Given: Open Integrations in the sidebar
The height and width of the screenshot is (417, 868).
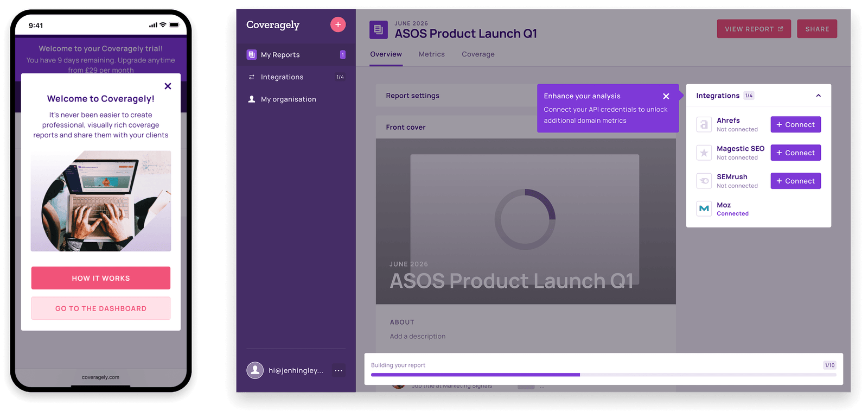Looking at the screenshot, I should 296,77.
